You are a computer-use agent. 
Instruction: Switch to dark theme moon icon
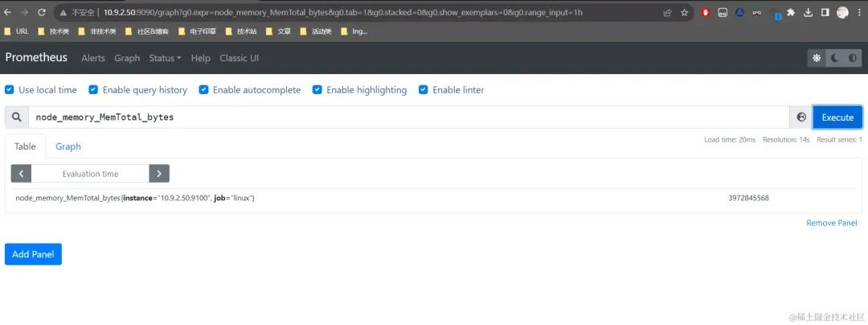834,58
